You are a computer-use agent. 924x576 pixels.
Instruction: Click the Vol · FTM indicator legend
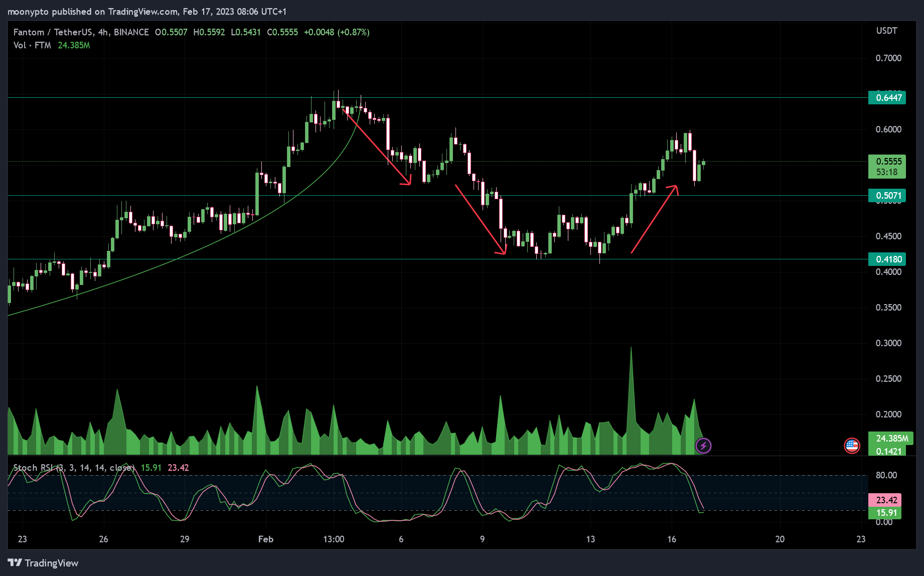tap(32, 45)
